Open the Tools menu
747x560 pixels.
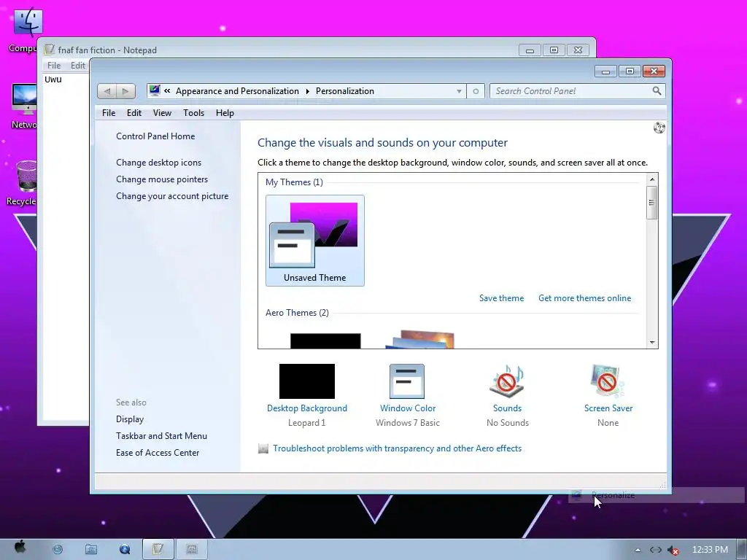pyautogui.click(x=193, y=113)
